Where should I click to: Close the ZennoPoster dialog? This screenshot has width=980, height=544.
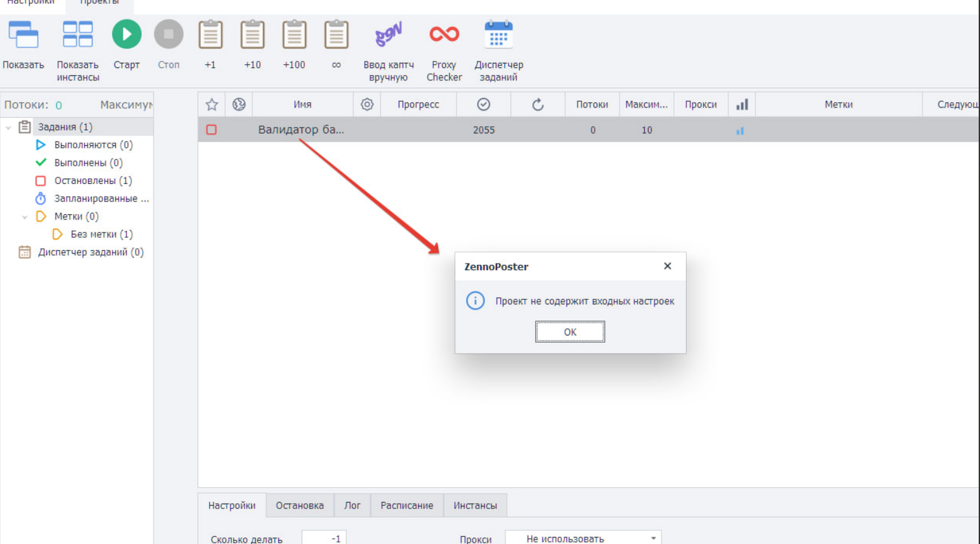667,266
